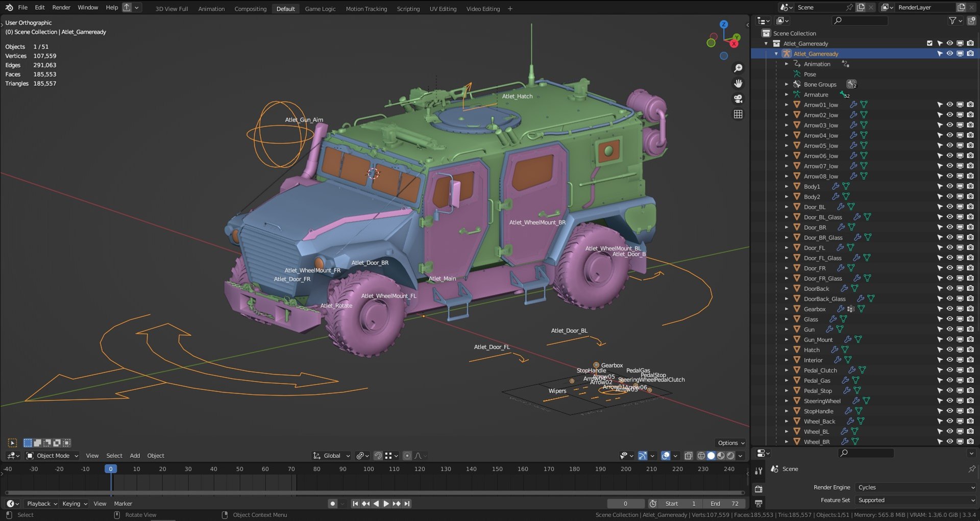Collapse the Atlet_Gameready armature object

tap(776, 54)
